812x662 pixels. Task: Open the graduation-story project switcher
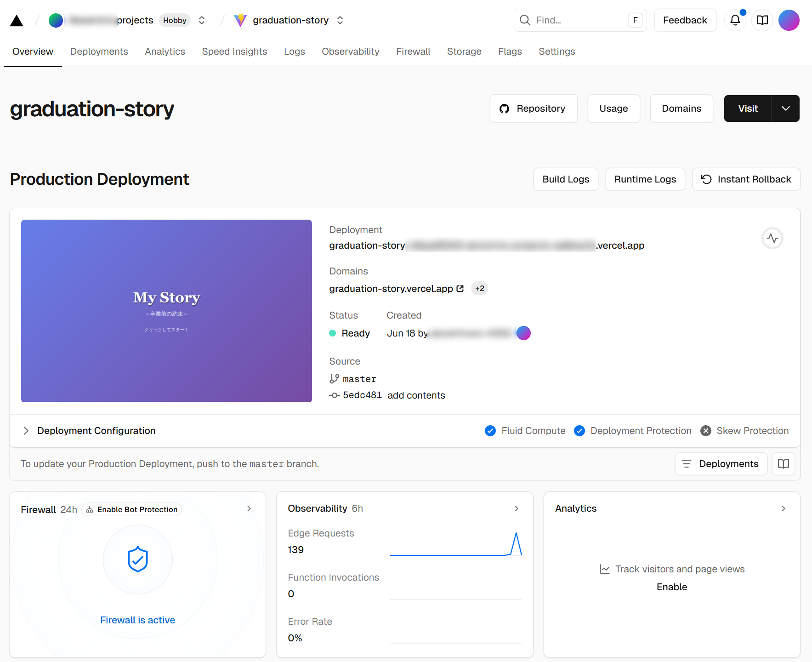tap(340, 20)
